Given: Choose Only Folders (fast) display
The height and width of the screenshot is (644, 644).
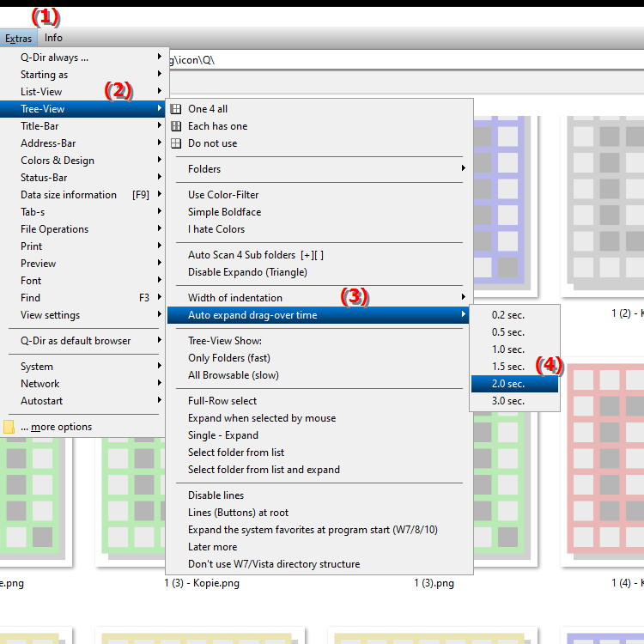Looking at the screenshot, I should click(x=319, y=358).
